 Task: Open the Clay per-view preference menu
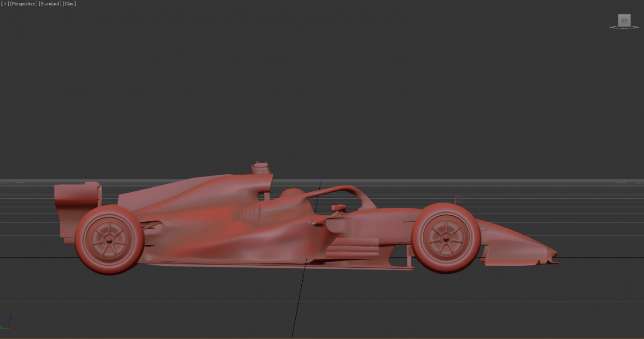(x=69, y=4)
